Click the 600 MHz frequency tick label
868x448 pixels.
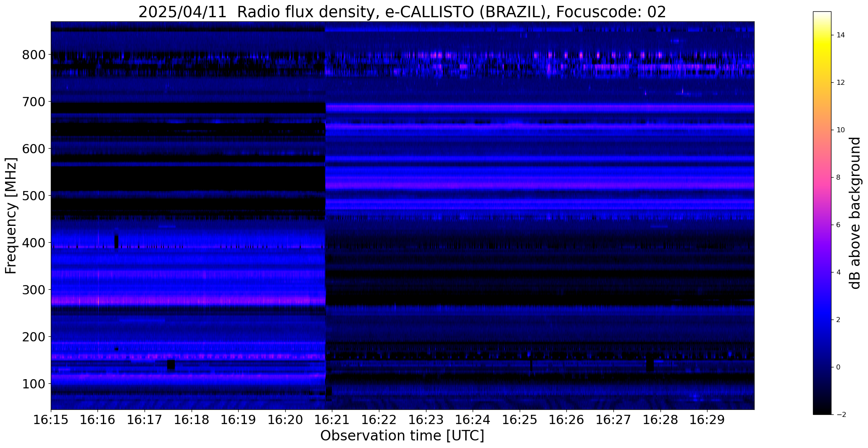pyautogui.click(x=33, y=149)
